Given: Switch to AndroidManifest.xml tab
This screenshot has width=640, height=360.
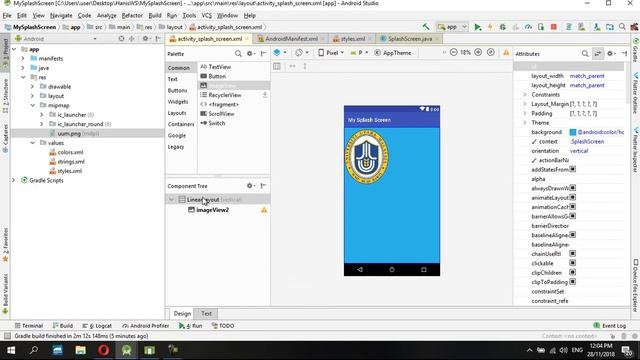Looking at the screenshot, I should pyautogui.click(x=291, y=39).
